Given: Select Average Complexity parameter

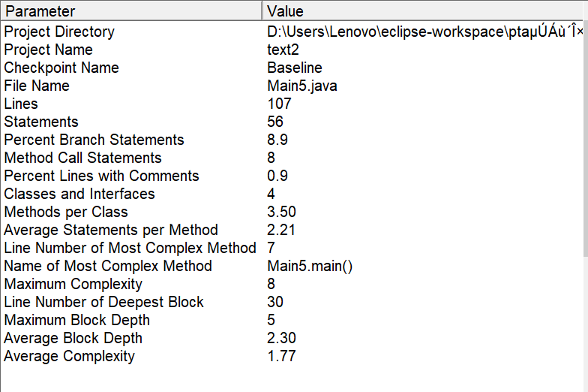Looking at the screenshot, I should click(x=69, y=356).
